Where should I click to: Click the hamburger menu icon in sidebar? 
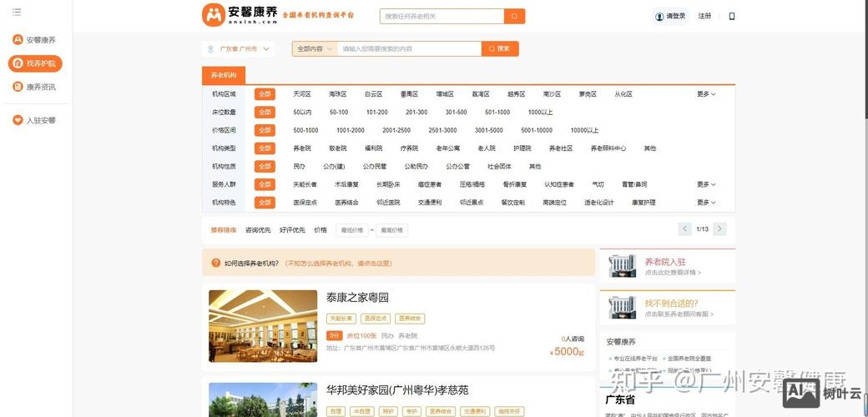point(17,12)
